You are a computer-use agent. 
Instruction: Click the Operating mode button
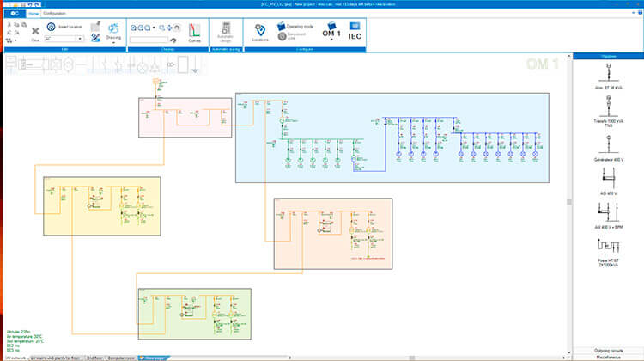pos(295,27)
